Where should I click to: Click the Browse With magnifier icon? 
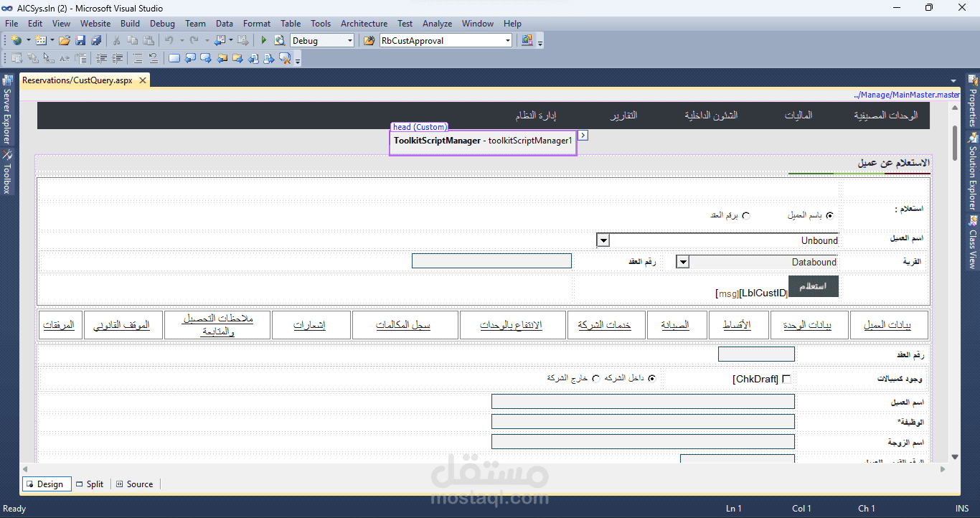point(280,40)
